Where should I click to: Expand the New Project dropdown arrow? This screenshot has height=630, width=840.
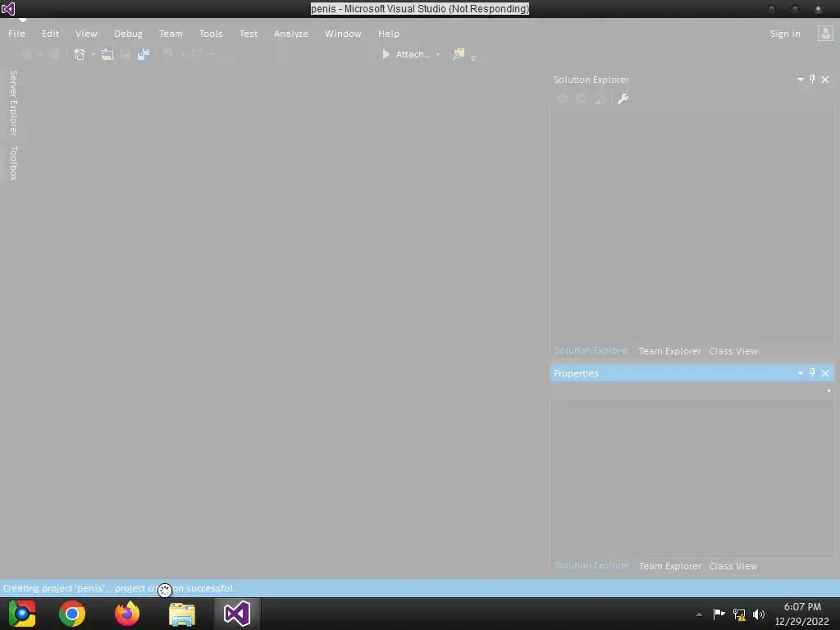click(94, 54)
